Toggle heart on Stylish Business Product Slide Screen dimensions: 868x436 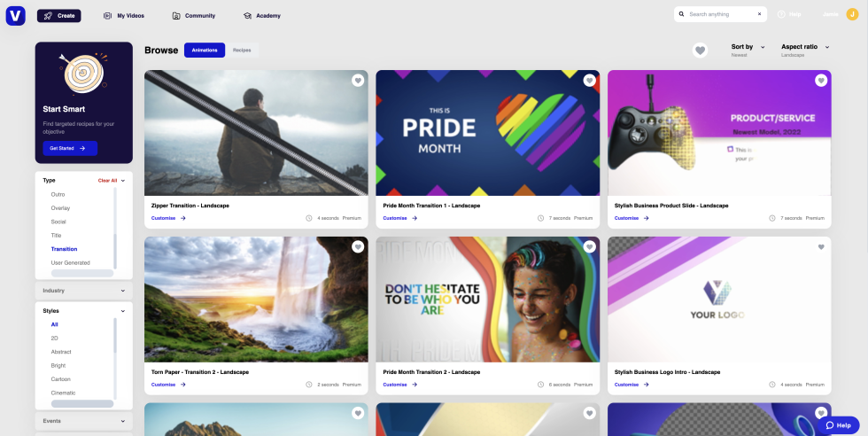pyautogui.click(x=821, y=81)
